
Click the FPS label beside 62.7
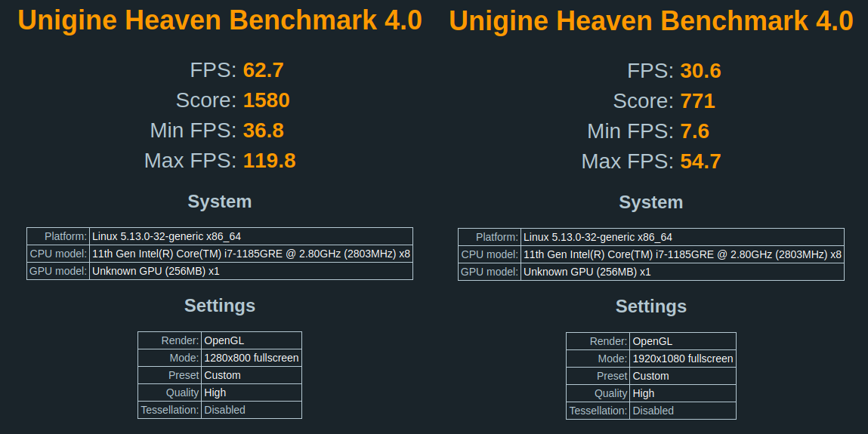(x=213, y=70)
